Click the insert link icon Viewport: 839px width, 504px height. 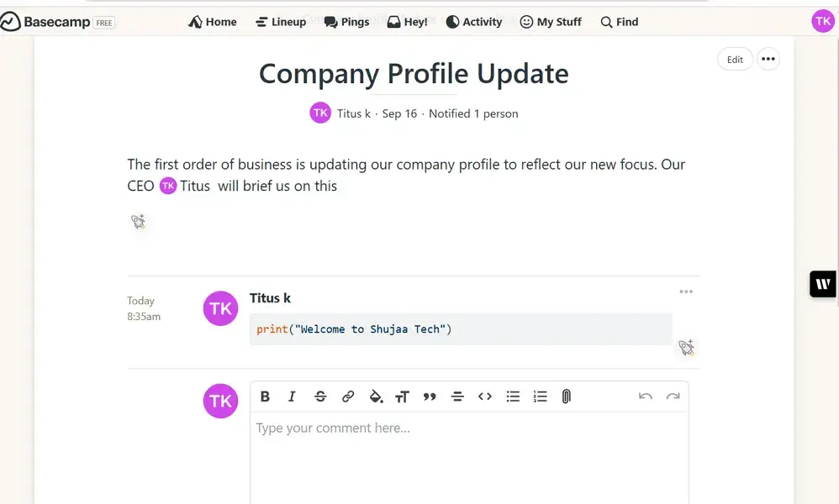coord(348,396)
